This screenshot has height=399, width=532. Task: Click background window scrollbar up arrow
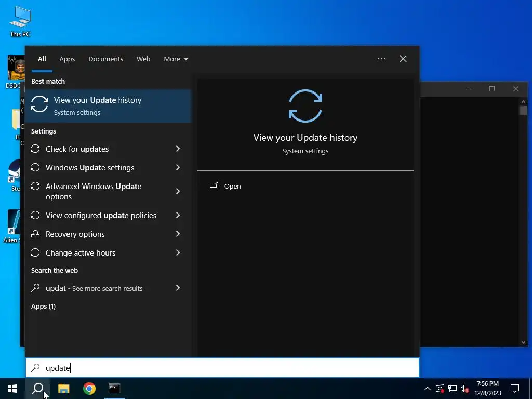click(x=523, y=101)
